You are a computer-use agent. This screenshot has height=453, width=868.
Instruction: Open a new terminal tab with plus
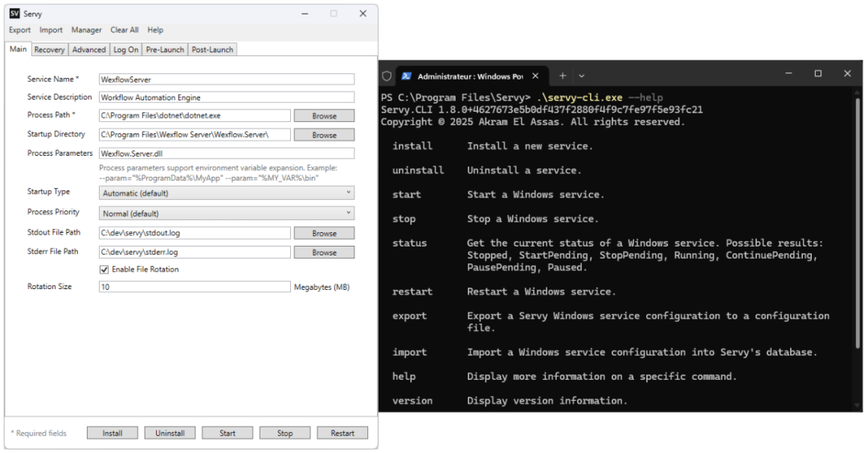coord(563,75)
